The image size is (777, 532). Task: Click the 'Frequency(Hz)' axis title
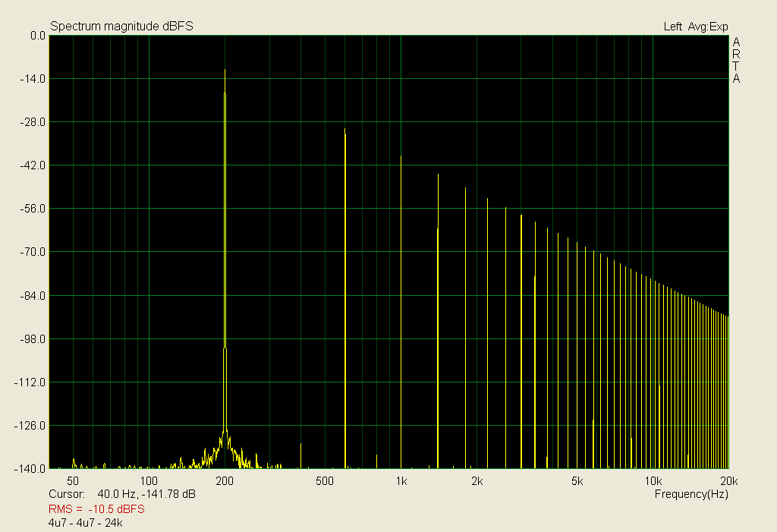(x=691, y=494)
